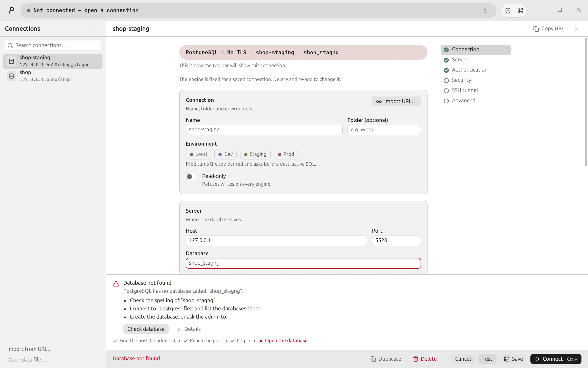The image size is (588, 368).
Task: Click the Folder (optional) field
Action: click(384, 130)
